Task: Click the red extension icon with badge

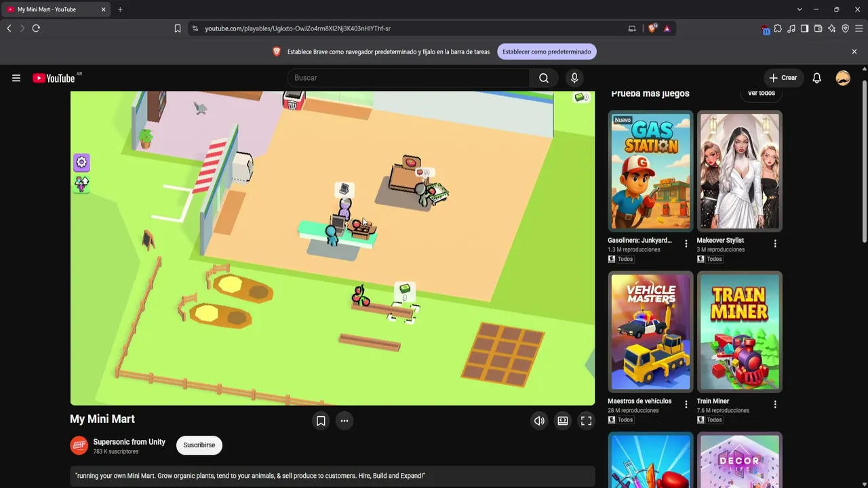Action: (765, 29)
